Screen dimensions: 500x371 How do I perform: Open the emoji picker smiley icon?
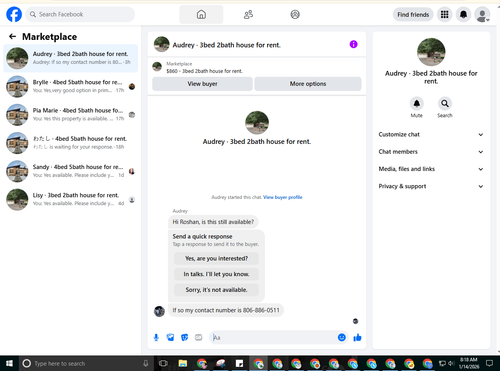(x=342, y=338)
